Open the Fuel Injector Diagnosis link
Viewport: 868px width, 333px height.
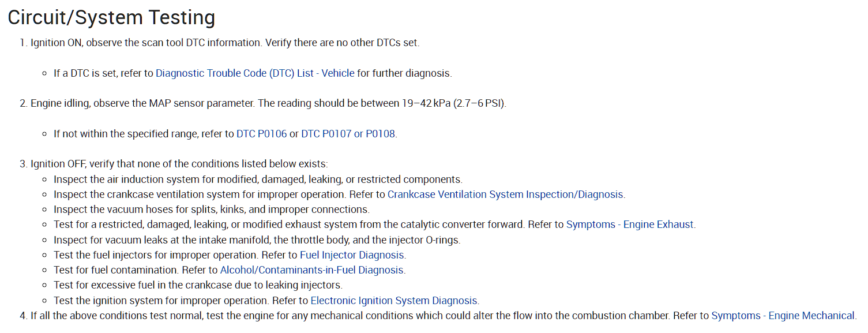click(x=352, y=255)
